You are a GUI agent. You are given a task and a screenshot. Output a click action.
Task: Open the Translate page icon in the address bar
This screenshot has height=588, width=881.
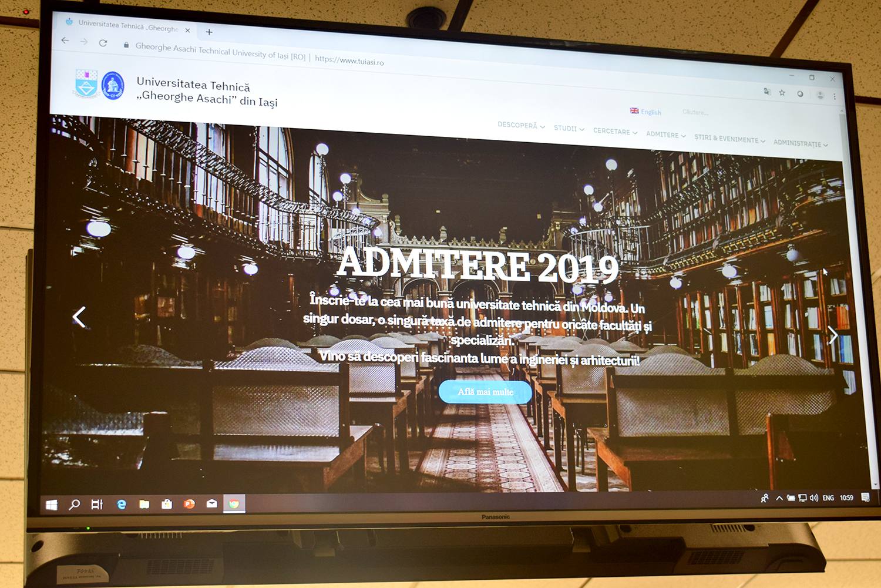[x=766, y=91]
